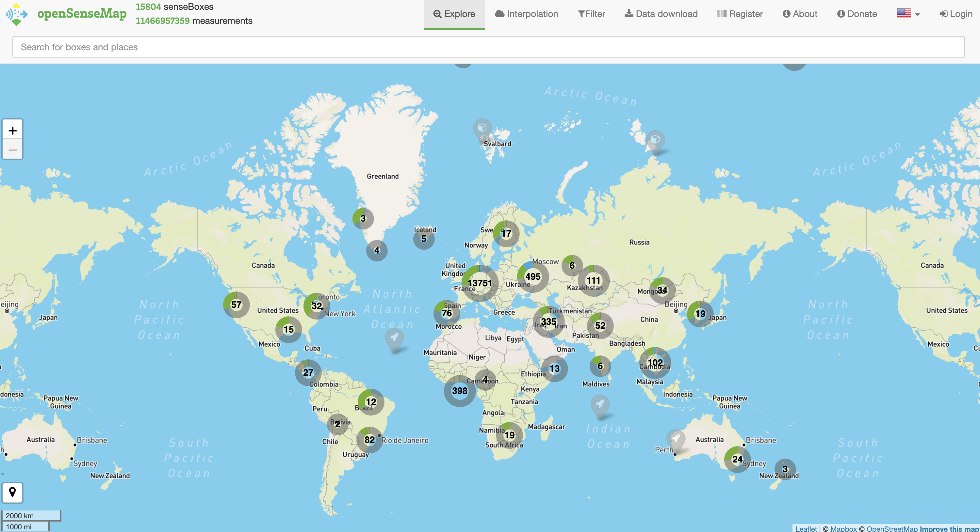Expand the 5 cluster at Iceland

point(424,239)
